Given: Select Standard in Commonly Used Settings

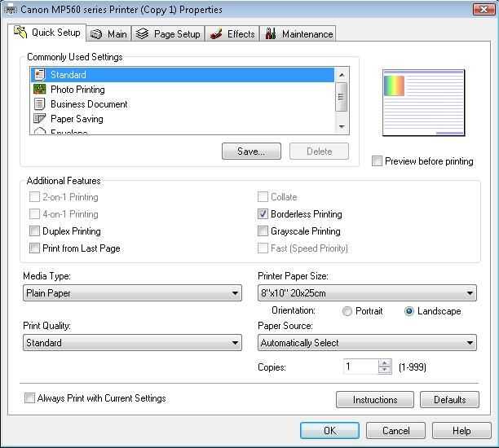Looking at the screenshot, I should pyautogui.click(x=183, y=75).
